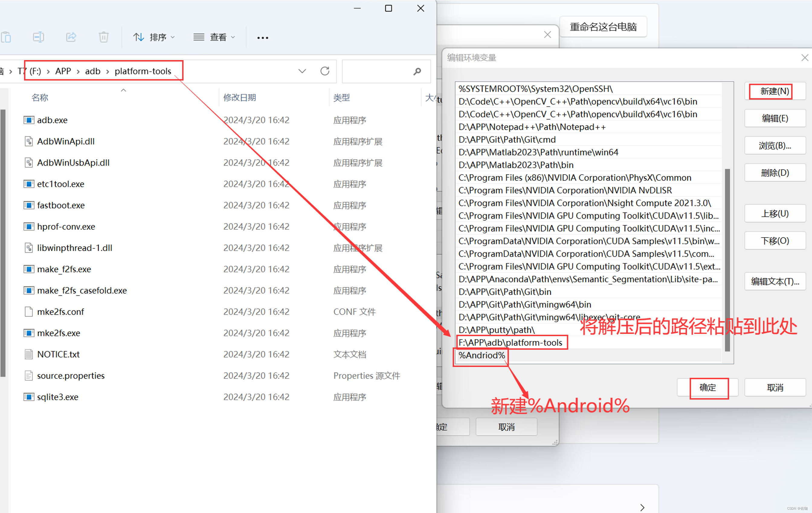This screenshot has width=812, height=513.
Task: Expand the address bar history dropdown
Action: 302,71
